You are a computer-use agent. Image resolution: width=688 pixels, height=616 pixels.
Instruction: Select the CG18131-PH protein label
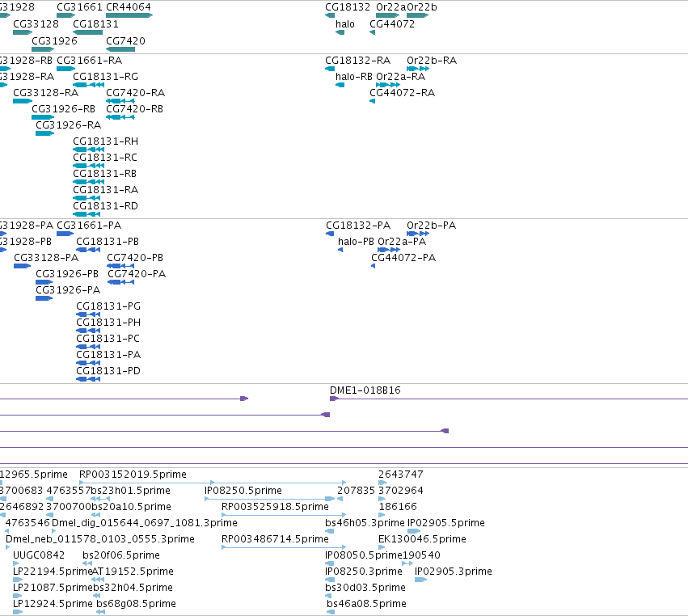click(108, 323)
